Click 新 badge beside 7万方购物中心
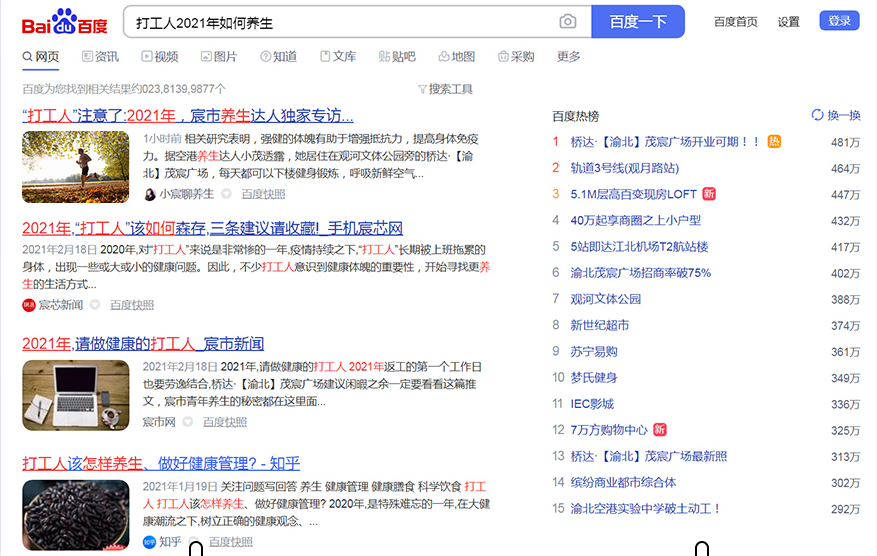The height and width of the screenshot is (556, 877). tap(660, 430)
